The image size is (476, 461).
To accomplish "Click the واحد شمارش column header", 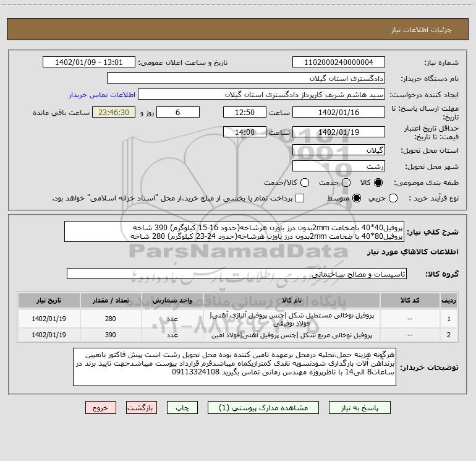I will click(172, 300).
